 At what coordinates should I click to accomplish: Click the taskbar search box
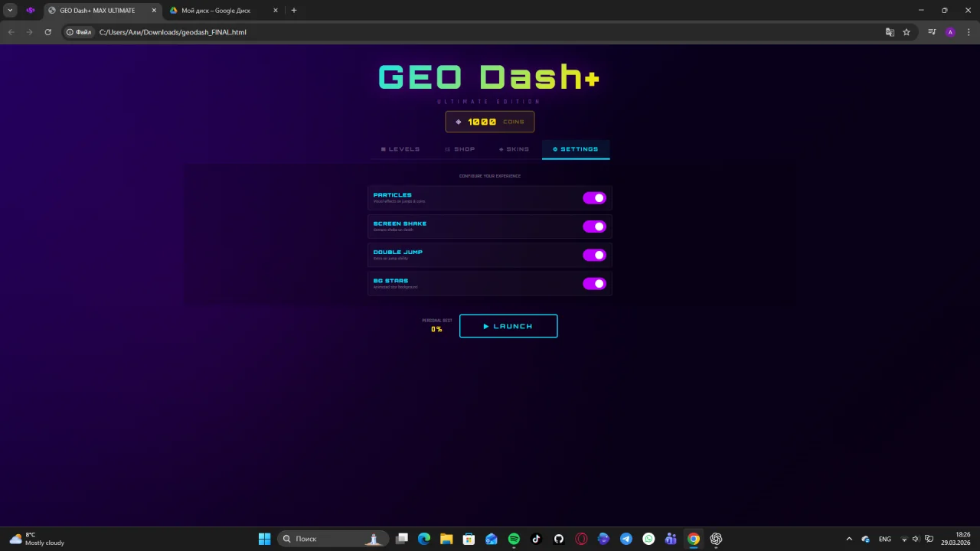tap(332, 539)
